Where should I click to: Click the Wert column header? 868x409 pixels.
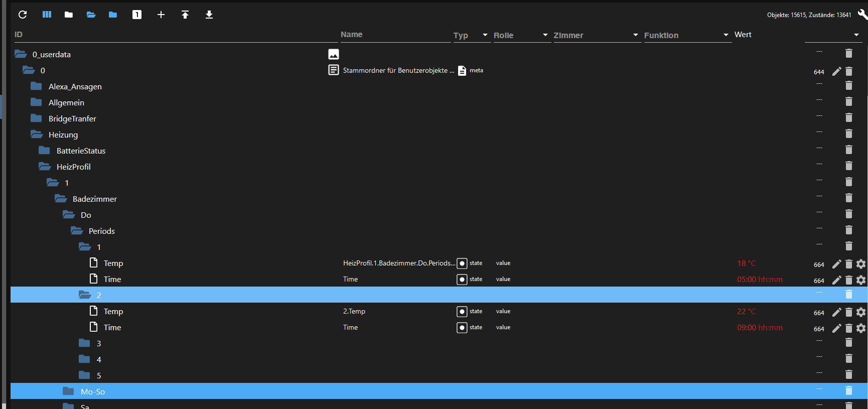click(743, 35)
